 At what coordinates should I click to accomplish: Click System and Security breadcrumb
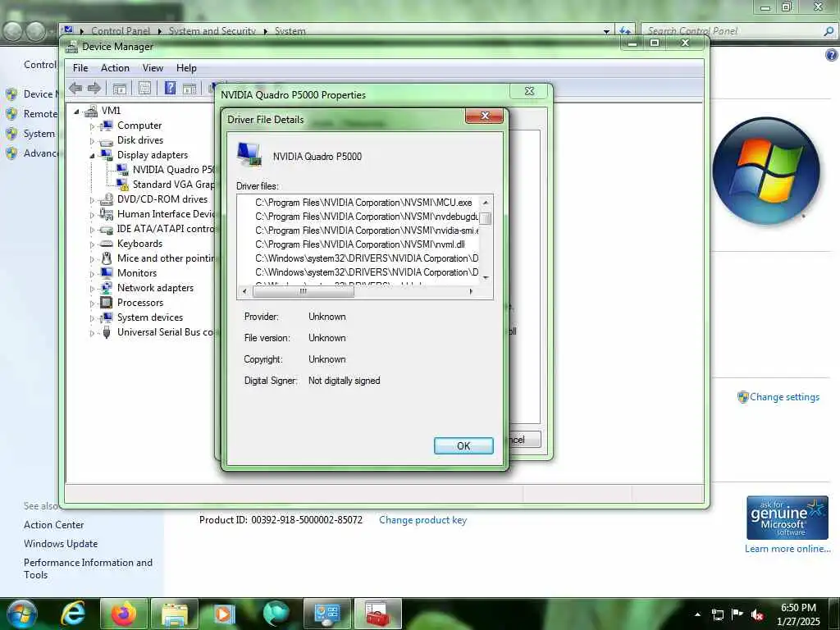pos(212,31)
